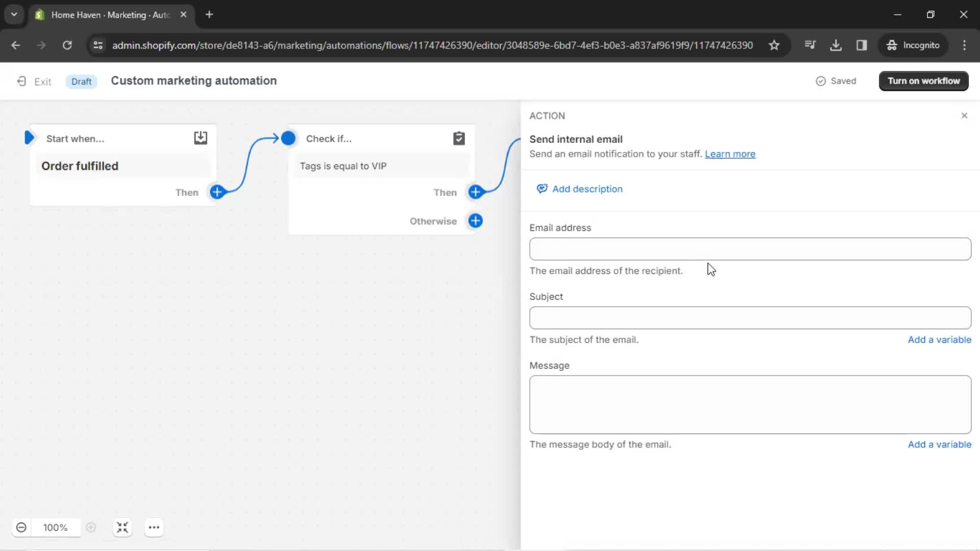Click the fit-to-screen expand icon

pos(122,528)
